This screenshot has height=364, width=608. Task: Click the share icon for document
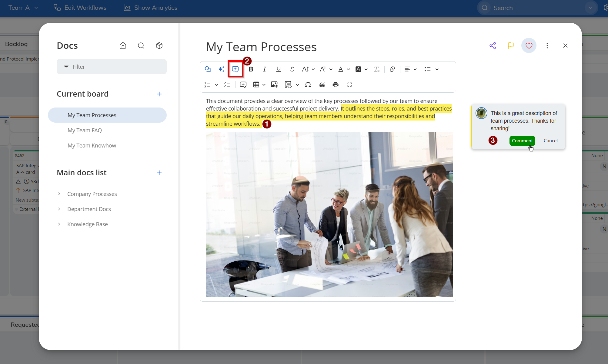(493, 46)
